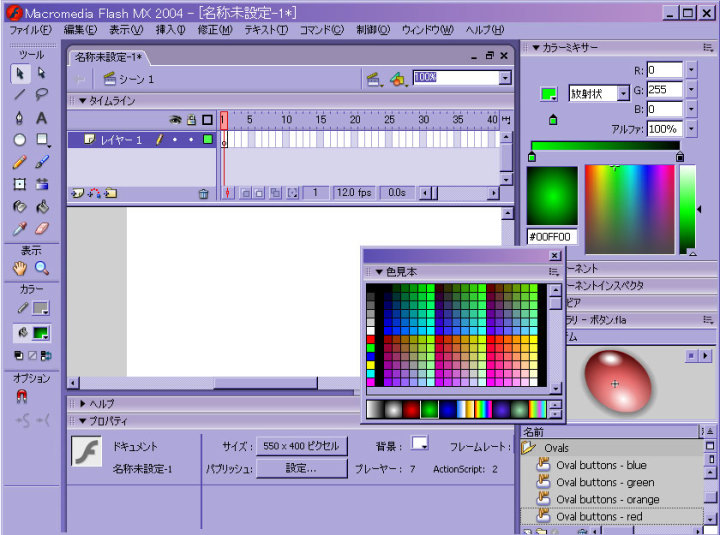Click the Edit Symbols icon

(x=398, y=79)
